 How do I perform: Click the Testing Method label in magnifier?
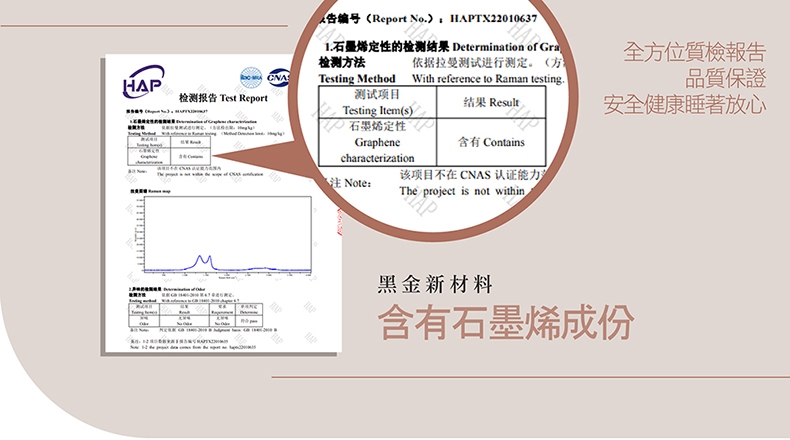(x=356, y=78)
